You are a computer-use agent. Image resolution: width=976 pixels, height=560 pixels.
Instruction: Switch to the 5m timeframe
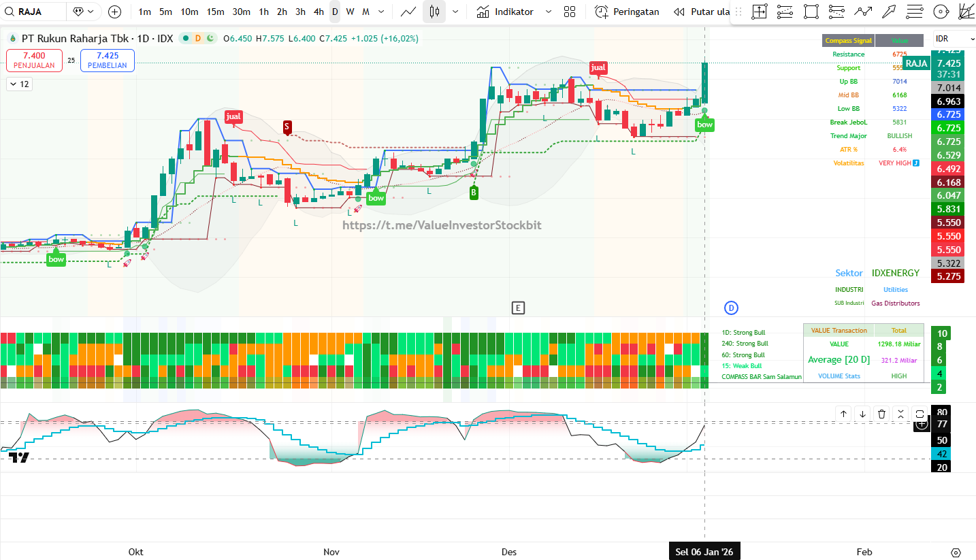165,12
